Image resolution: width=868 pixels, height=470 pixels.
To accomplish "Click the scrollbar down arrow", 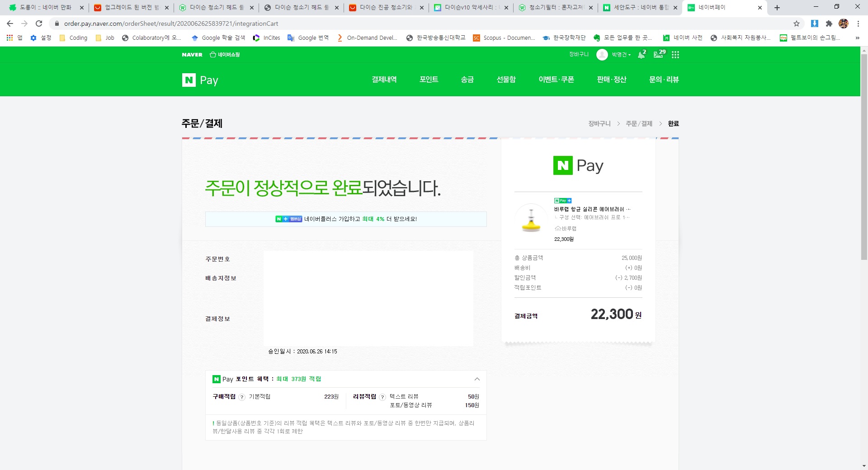I will tap(864, 466).
